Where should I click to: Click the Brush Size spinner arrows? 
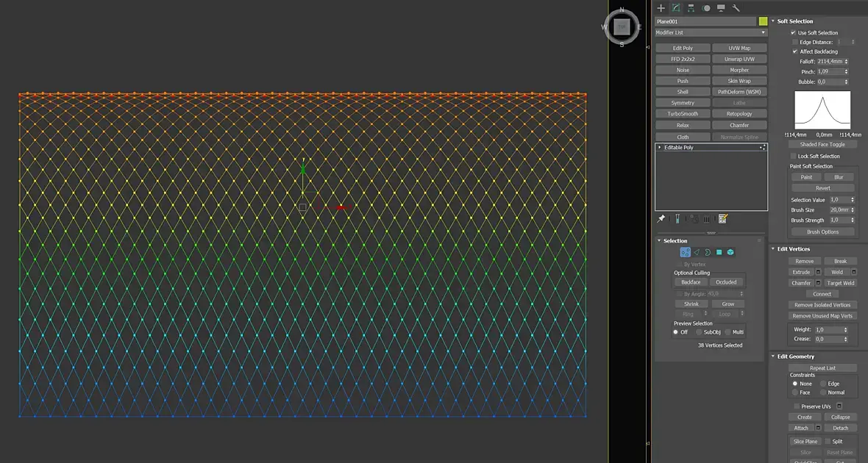point(852,210)
